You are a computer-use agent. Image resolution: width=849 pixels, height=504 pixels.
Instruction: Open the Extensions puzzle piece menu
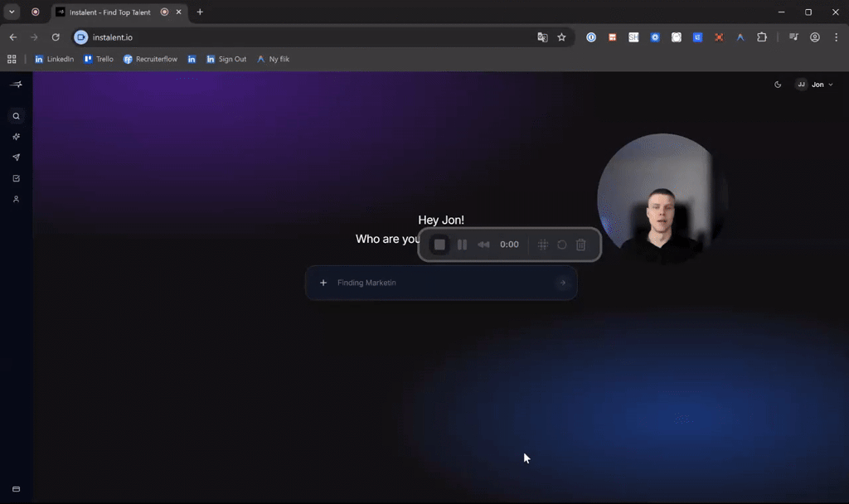tap(762, 37)
